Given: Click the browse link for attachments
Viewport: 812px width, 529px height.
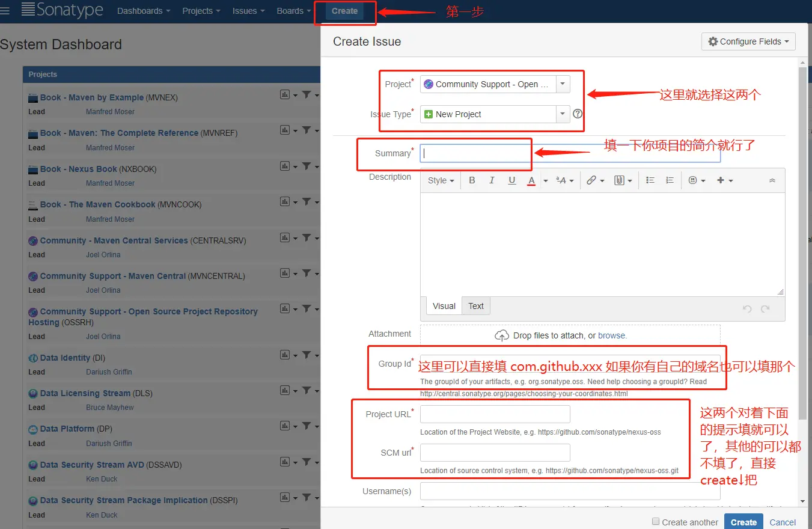Looking at the screenshot, I should [x=611, y=335].
